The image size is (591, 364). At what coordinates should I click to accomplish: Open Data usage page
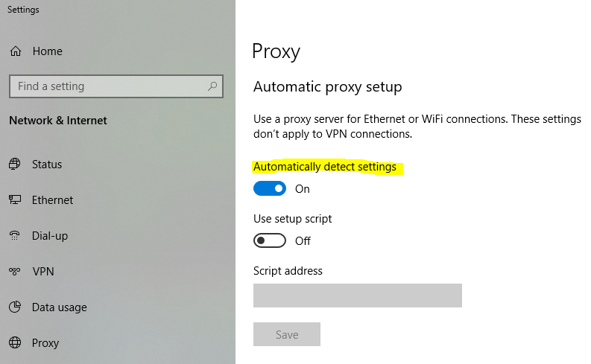59,307
